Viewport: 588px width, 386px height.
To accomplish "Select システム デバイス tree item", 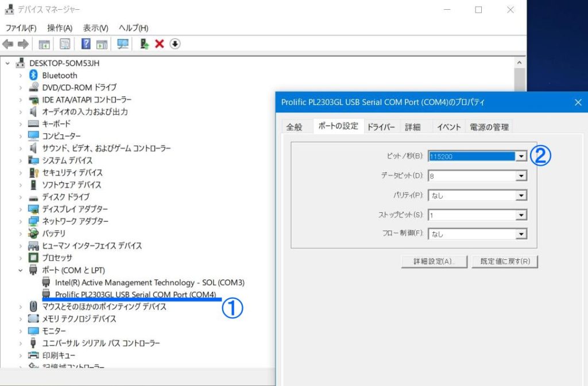I will 67,161.
